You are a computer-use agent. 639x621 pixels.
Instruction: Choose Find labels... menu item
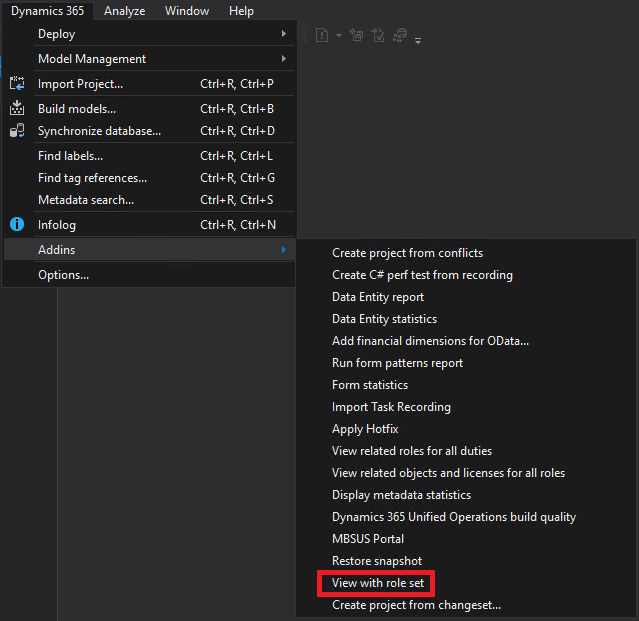click(x=149, y=156)
